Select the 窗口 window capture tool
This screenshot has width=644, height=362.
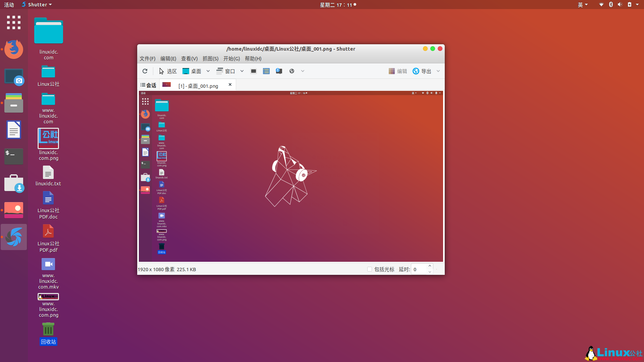[x=225, y=71]
